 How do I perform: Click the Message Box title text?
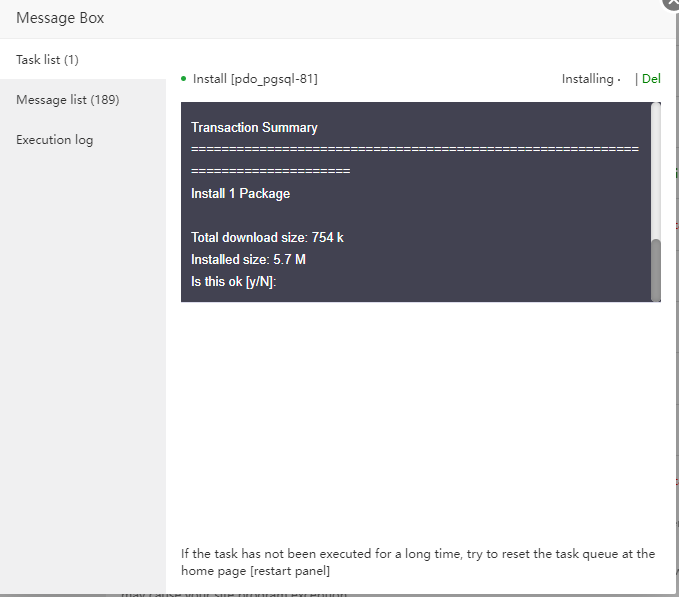point(60,18)
